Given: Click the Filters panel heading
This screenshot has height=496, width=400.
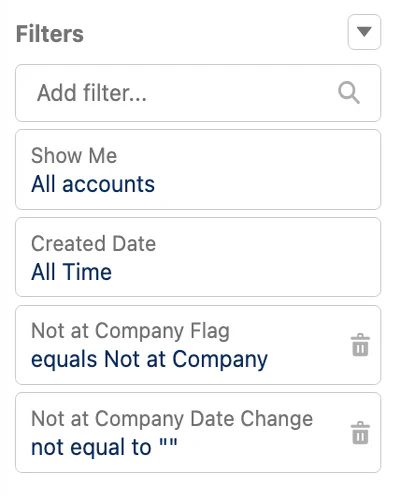Looking at the screenshot, I should [x=50, y=34].
